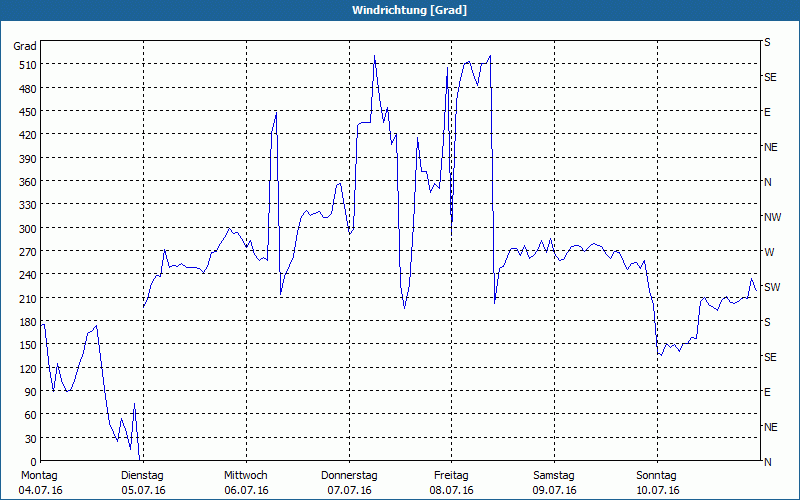Viewport: 800px width, 500px height.
Task: Click the 270 value on left axis
Action: [x=28, y=252]
